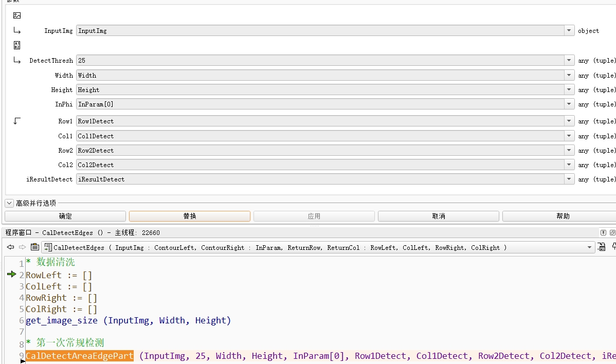The height and width of the screenshot is (364, 616).
Task: Click the 确定 button
Action: [65, 216]
